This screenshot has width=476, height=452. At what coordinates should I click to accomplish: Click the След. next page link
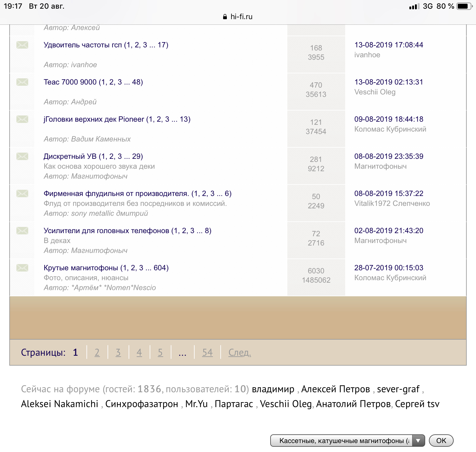pos(240,352)
